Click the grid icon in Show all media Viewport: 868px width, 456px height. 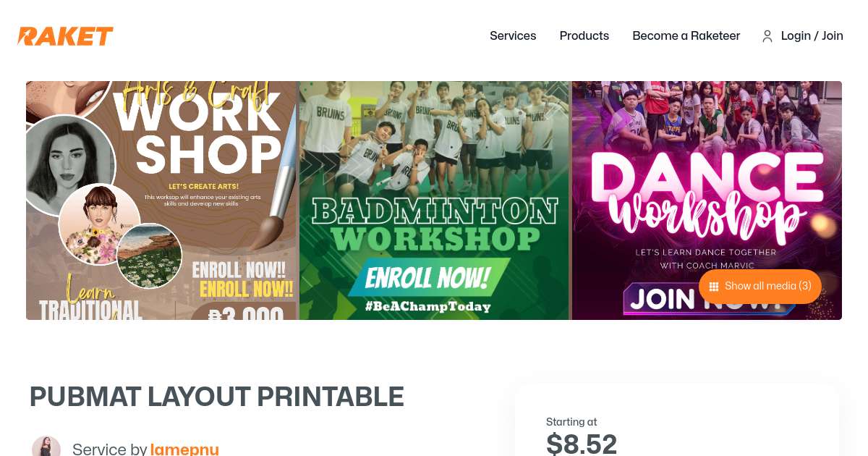714,287
